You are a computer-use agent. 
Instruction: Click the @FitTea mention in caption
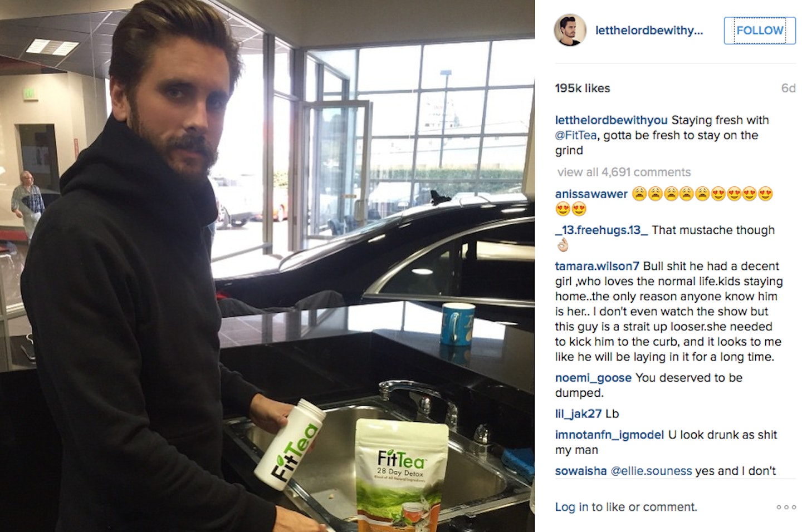(575, 135)
